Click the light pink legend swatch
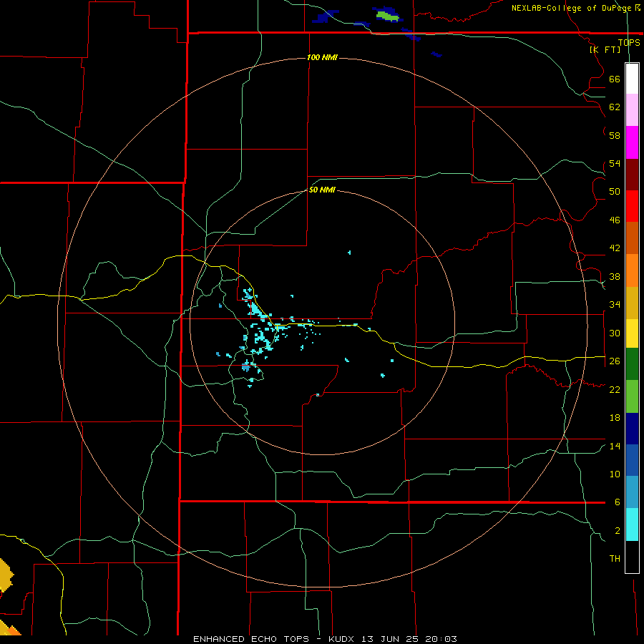Viewport: 644px width, 644px height. click(x=632, y=110)
